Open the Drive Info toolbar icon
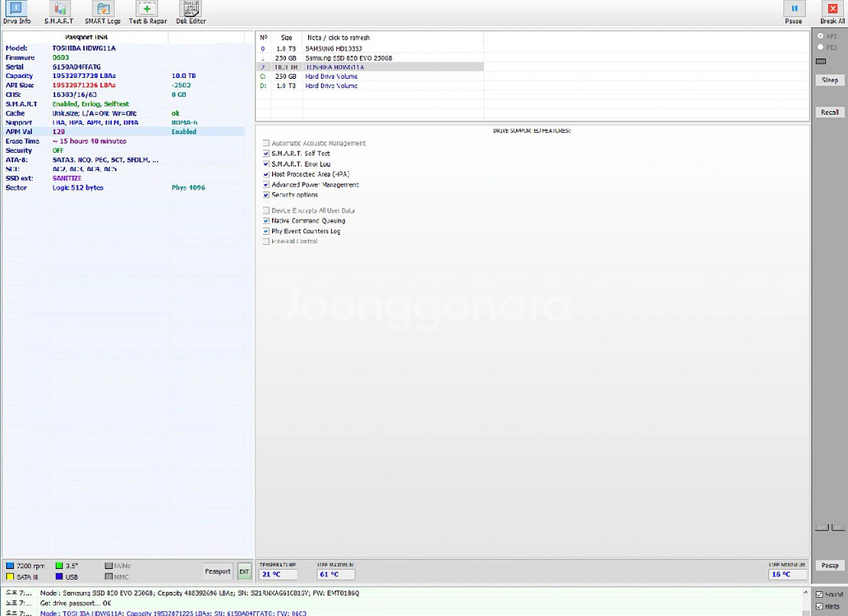Screen dimensions: 848x616 tap(16, 11)
